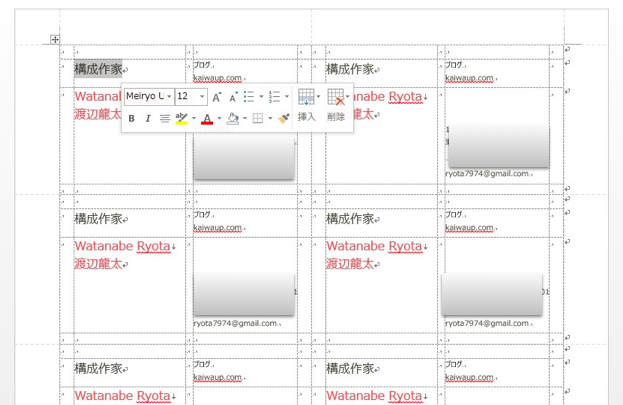The height and width of the screenshot is (405, 623).
Task: Increase font size with grow icon
Action: [x=217, y=97]
